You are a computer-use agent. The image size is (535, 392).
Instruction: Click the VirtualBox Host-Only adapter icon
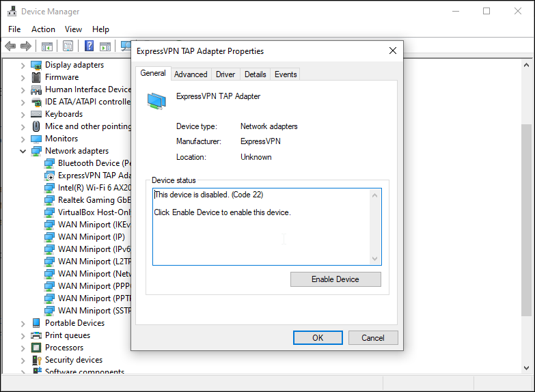click(x=49, y=212)
